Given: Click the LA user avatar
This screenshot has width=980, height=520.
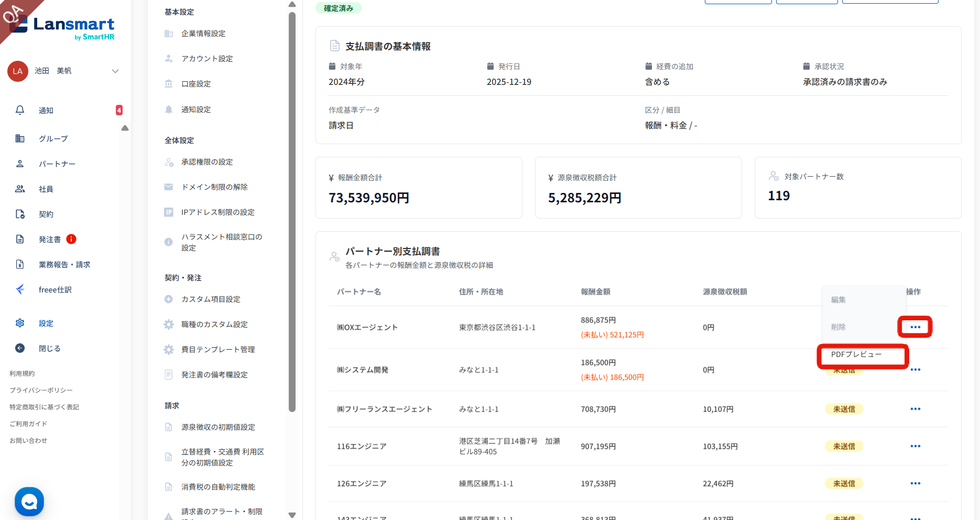Looking at the screenshot, I should point(18,71).
